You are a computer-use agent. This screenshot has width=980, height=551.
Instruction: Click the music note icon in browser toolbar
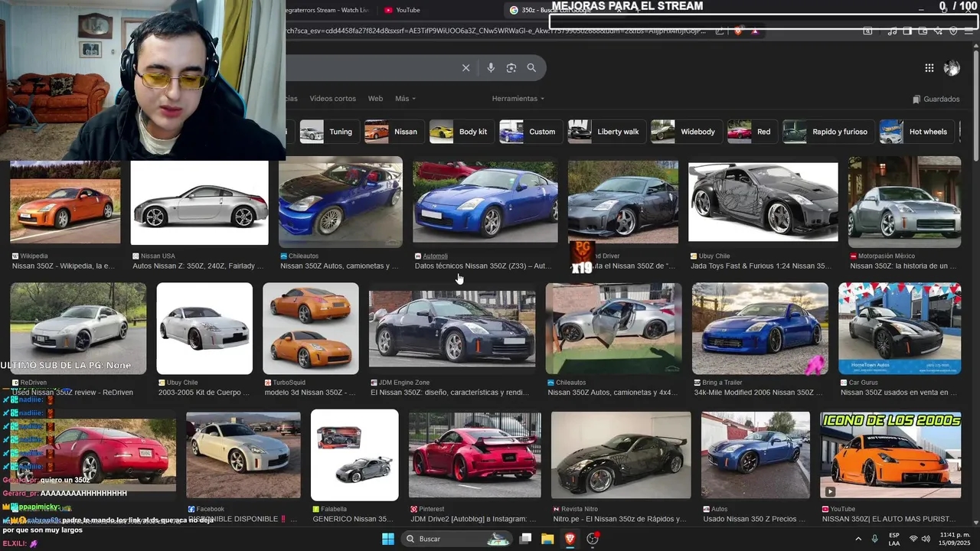pyautogui.click(x=892, y=31)
